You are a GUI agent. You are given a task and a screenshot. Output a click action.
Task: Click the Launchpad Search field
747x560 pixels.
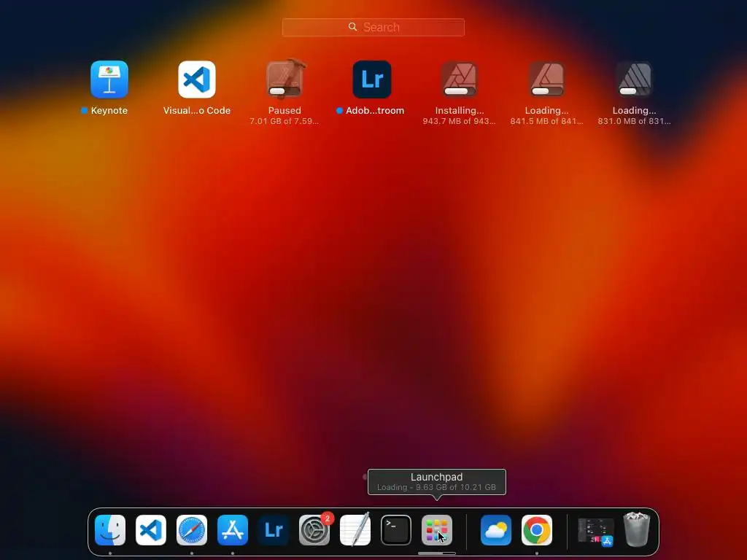click(x=373, y=27)
